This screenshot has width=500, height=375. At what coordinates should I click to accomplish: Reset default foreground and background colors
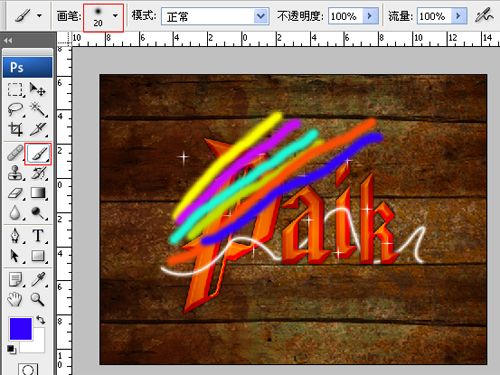pos(11,349)
